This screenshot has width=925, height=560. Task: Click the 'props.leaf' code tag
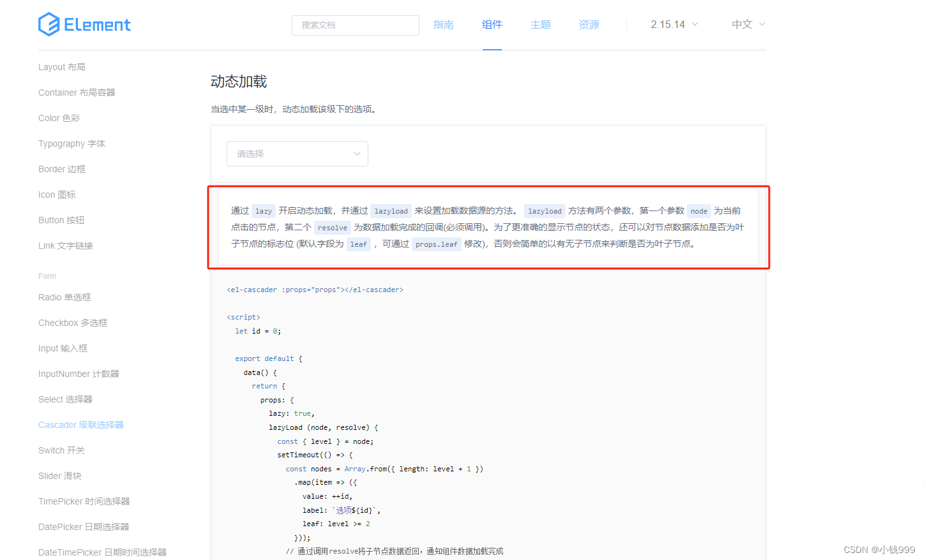click(x=437, y=244)
